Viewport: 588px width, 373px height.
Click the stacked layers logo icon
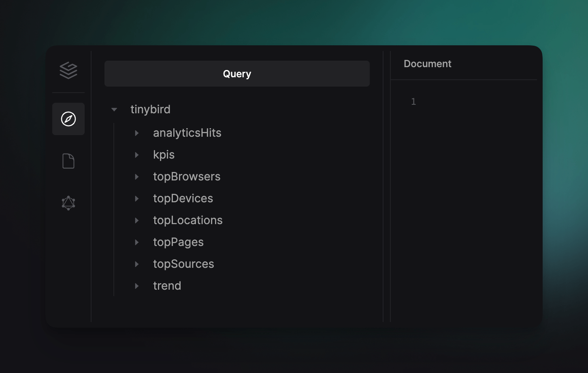[68, 70]
